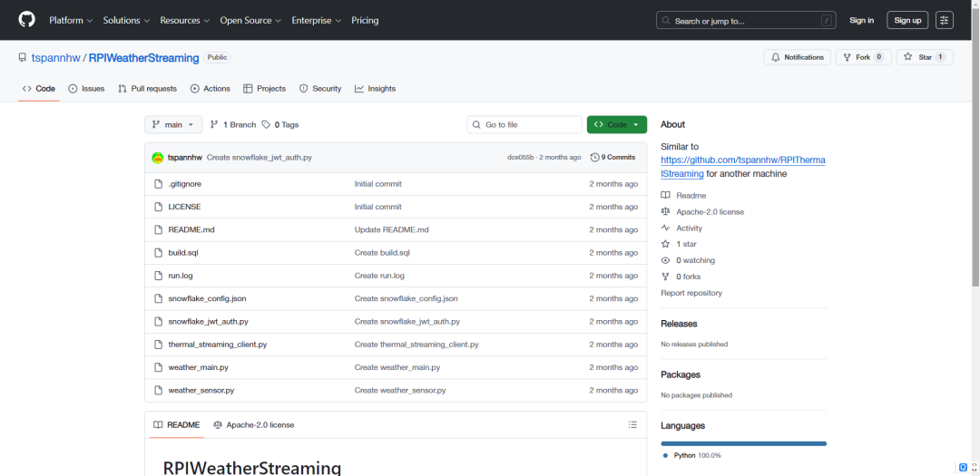Image resolution: width=980 pixels, height=476 pixels.
Task: Open README.md file
Action: 191,229
